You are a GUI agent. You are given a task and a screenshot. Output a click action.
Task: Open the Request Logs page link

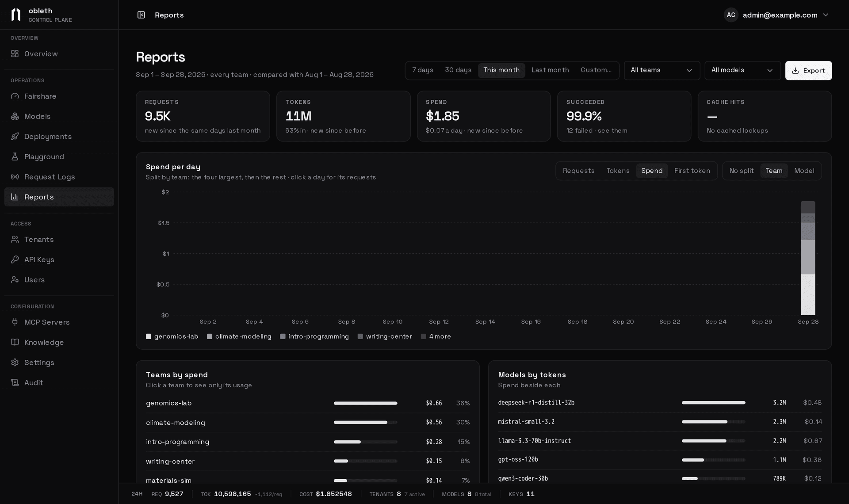click(59, 177)
